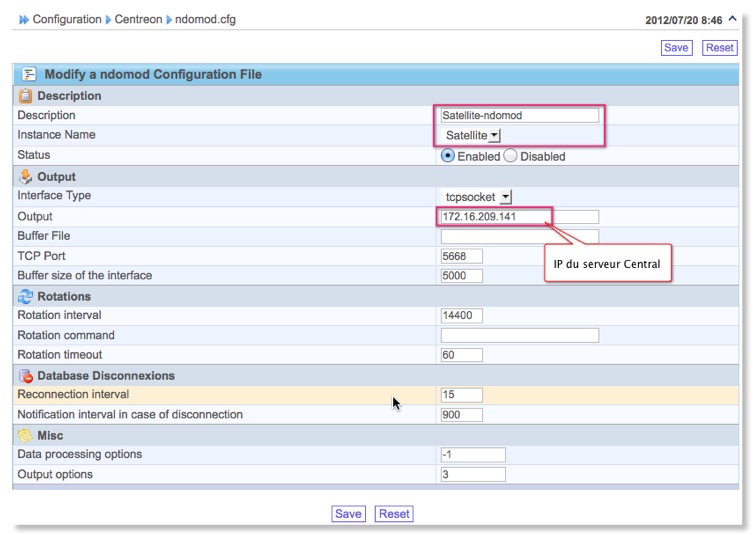This screenshot has height=535, width=753.
Task: Click the ndomod configuration file header icon
Action: click(x=29, y=74)
